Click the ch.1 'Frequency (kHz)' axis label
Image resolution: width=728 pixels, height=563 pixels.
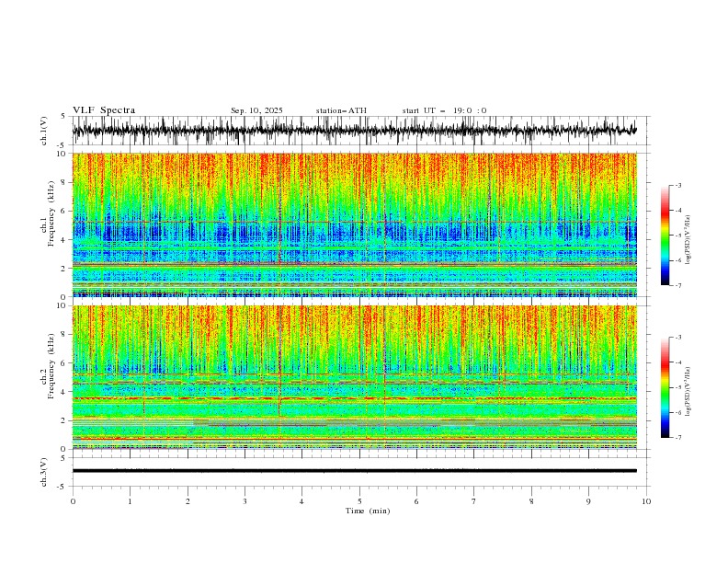[51, 213]
